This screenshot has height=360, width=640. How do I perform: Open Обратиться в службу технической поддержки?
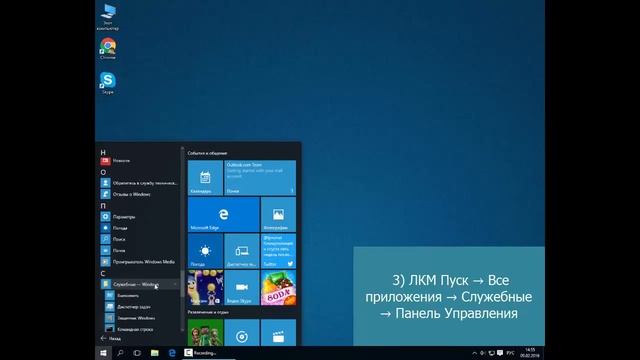[139, 183]
